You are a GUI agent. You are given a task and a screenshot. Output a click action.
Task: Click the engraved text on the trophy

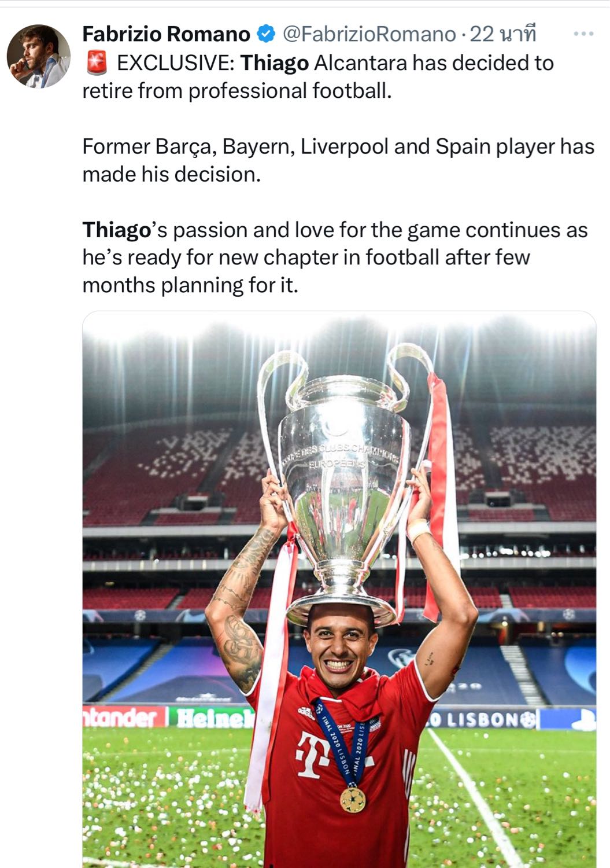tap(341, 455)
